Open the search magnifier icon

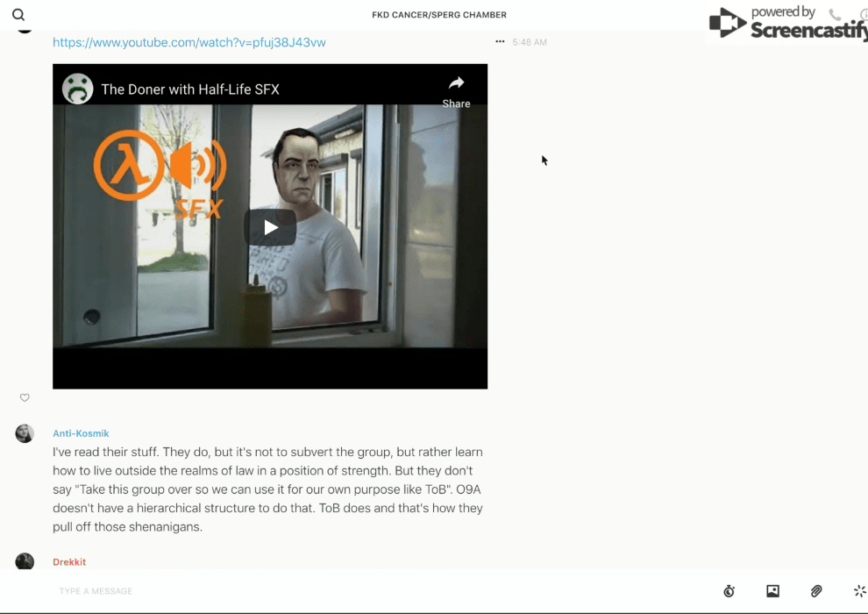click(x=18, y=15)
